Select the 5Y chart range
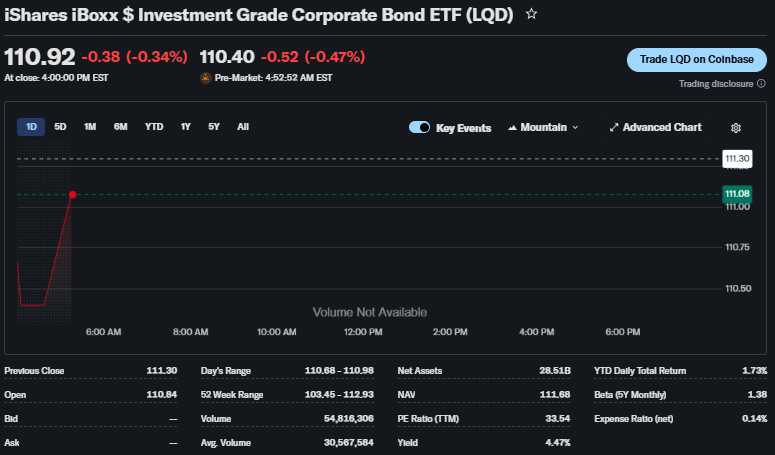 [x=214, y=127]
